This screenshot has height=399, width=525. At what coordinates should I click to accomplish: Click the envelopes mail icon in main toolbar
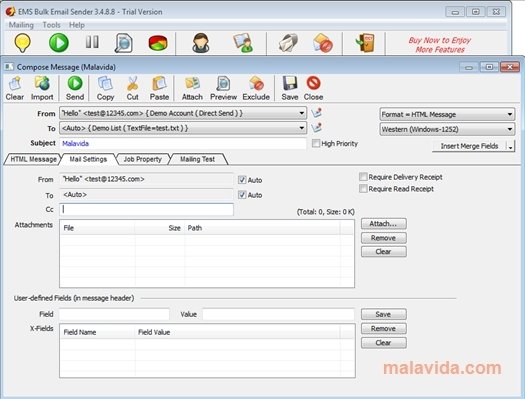[x=288, y=43]
